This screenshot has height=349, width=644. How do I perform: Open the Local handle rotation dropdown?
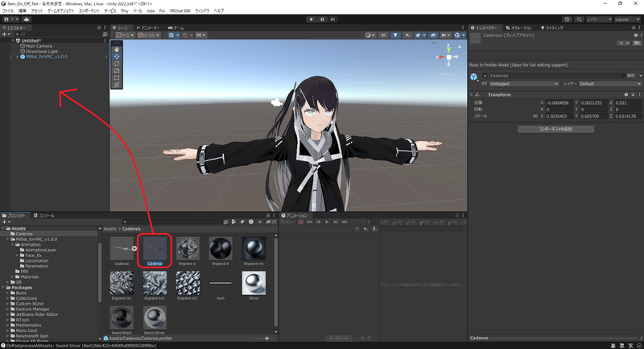(149, 35)
